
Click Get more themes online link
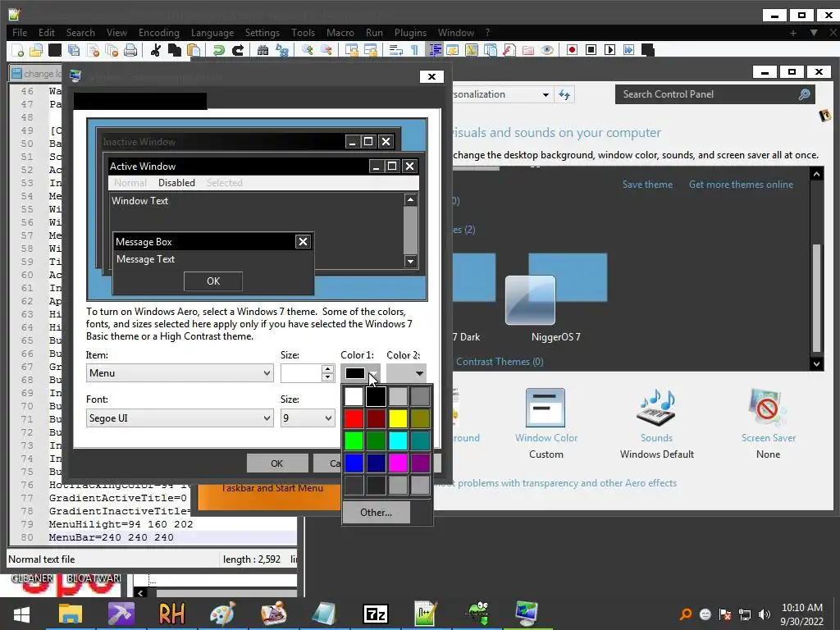[741, 185]
